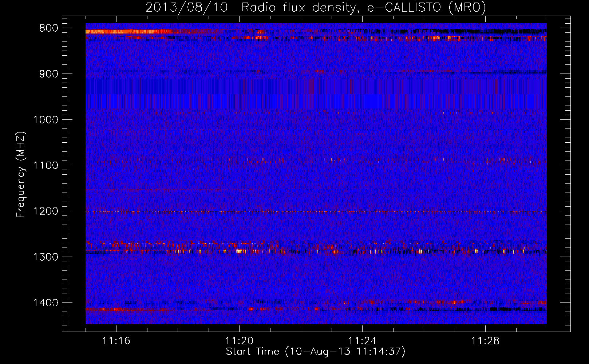The width and height of the screenshot is (589, 364).
Task: Click the 'Start Time (10-Aug-13 11:14:37)' label
Action: coord(316,352)
